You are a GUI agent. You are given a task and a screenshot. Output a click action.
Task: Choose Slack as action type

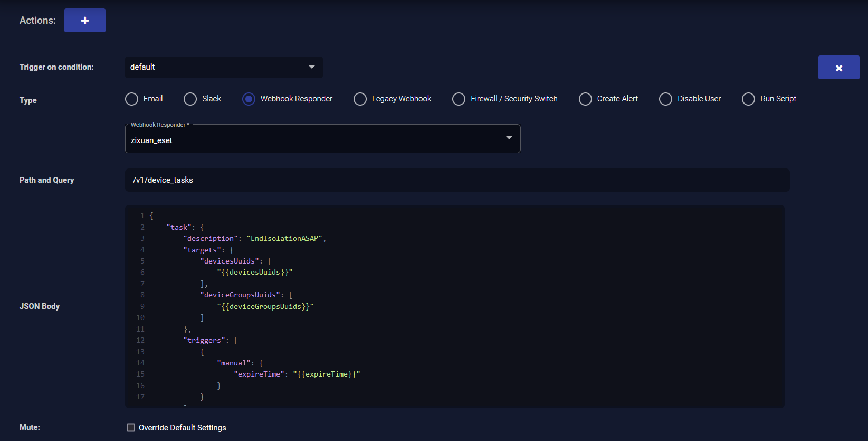(x=190, y=99)
